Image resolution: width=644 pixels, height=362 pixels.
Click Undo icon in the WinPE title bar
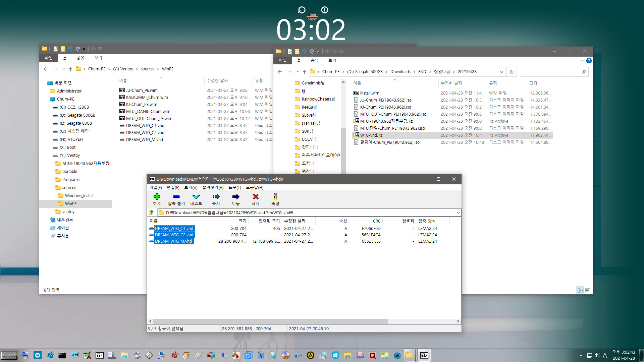(x=70, y=49)
